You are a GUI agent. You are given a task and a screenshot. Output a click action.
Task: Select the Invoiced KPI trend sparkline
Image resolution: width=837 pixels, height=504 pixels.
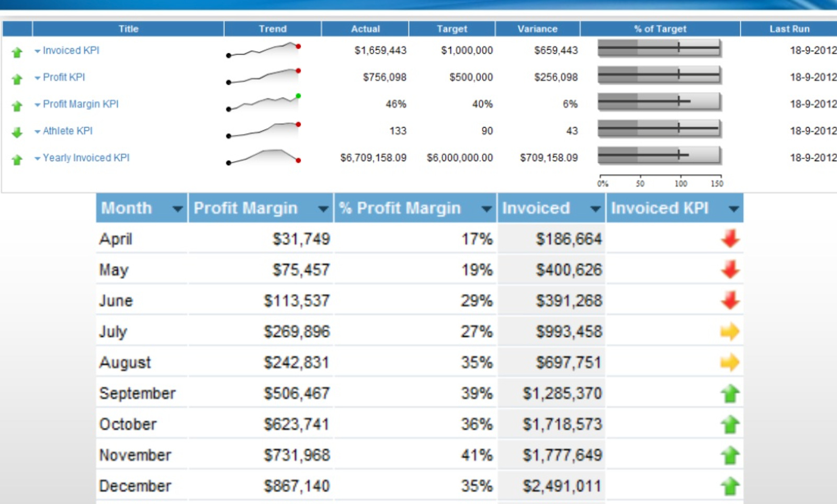point(264,51)
